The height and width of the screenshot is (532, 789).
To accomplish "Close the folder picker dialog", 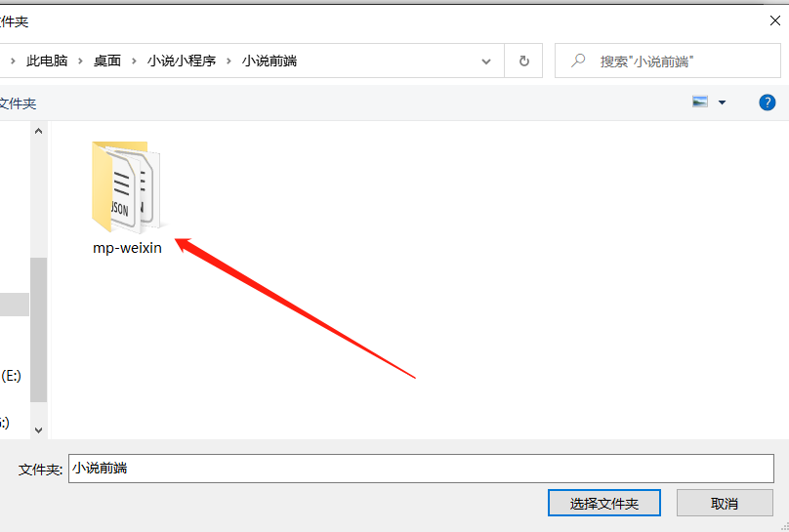I will 775,21.
